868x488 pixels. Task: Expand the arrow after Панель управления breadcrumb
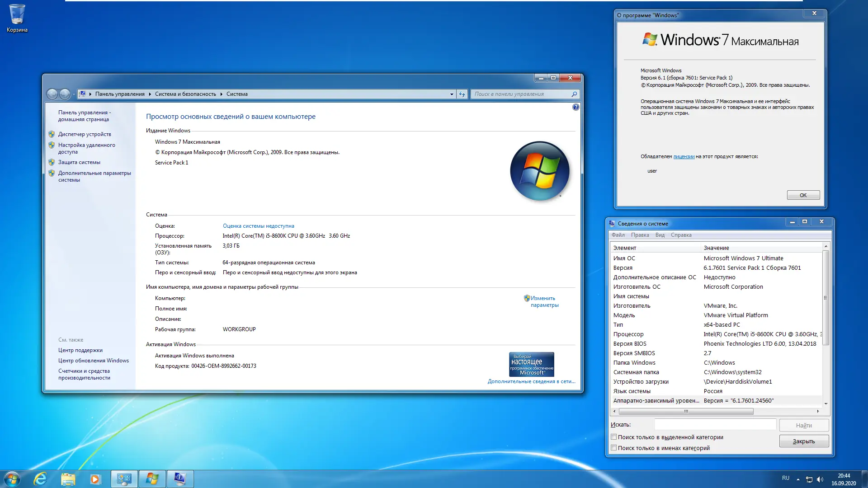[150, 94]
